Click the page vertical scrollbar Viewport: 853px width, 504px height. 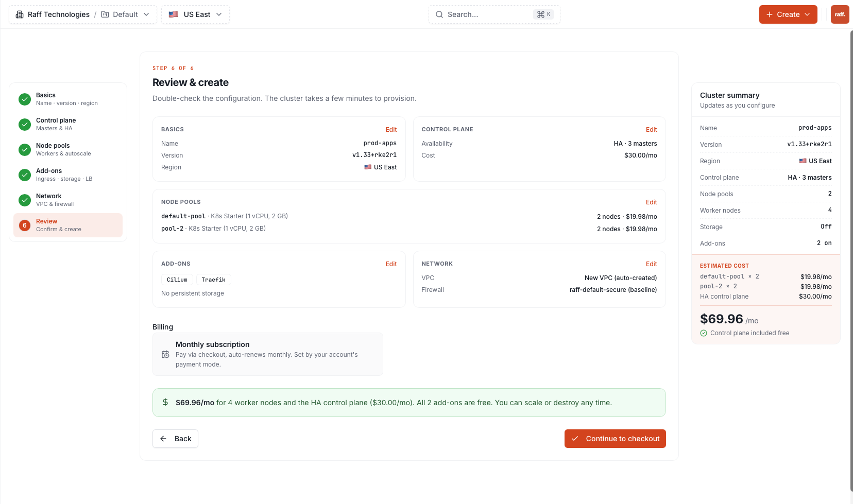pyautogui.click(x=850, y=260)
